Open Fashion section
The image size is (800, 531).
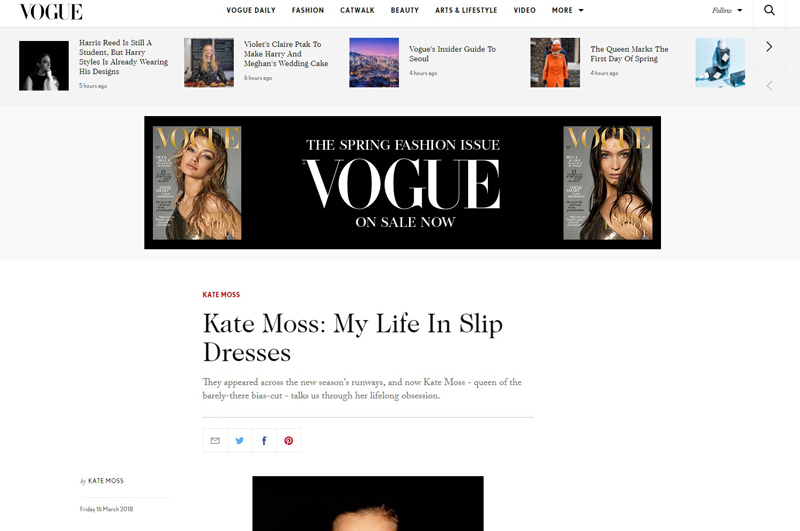point(308,10)
